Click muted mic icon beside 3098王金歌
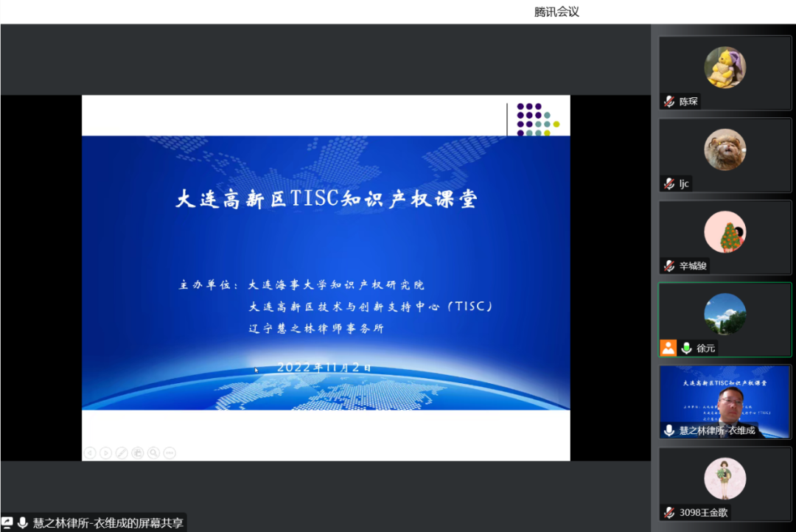 tap(669, 513)
